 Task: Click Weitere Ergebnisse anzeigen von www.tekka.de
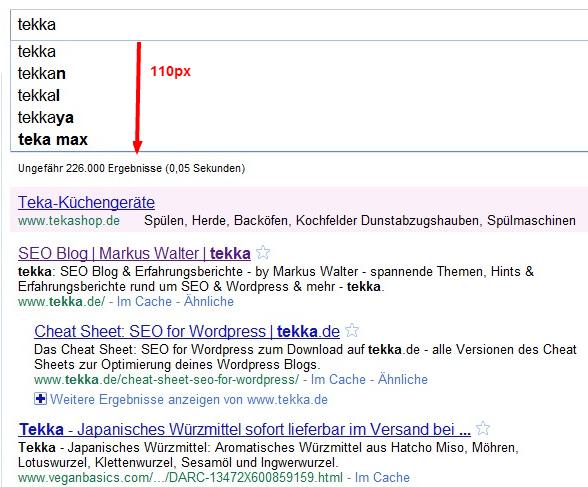click(189, 400)
